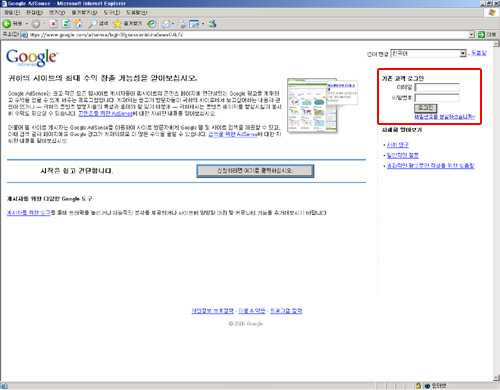This screenshot has height=390, width=500.
Task: Focus the email input field
Action: pos(437,88)
